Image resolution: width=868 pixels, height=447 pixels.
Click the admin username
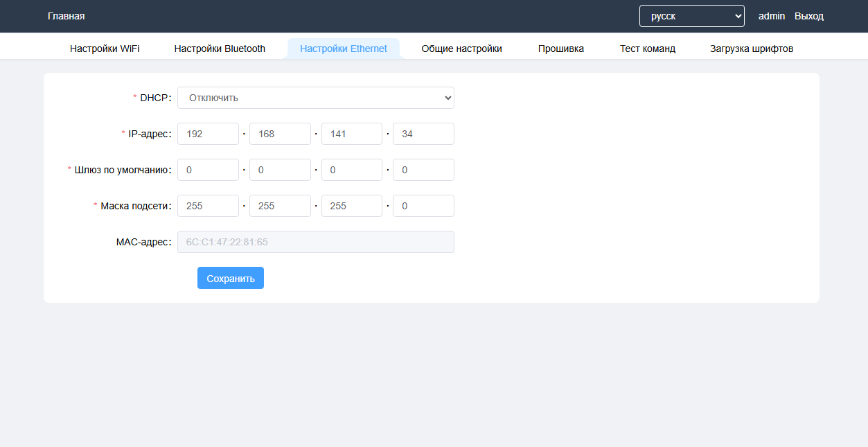coord(771,16)
